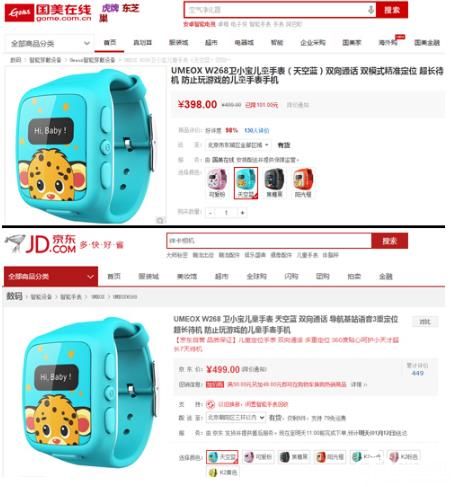Click the JD.com dog logo
The height and width of the screenshot is (487, 454).
point(15,243)
